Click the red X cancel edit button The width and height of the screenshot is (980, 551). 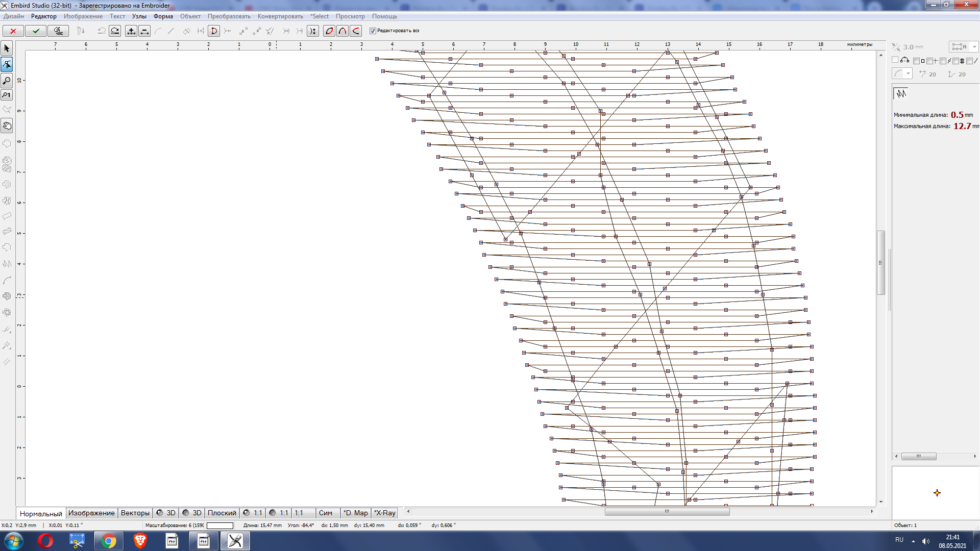(13, 31)
